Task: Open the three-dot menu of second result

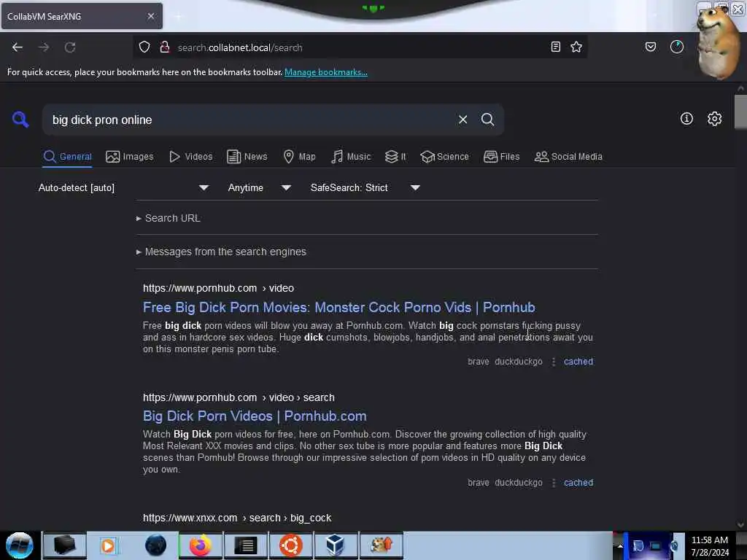Action: click(x=553, y=483)
